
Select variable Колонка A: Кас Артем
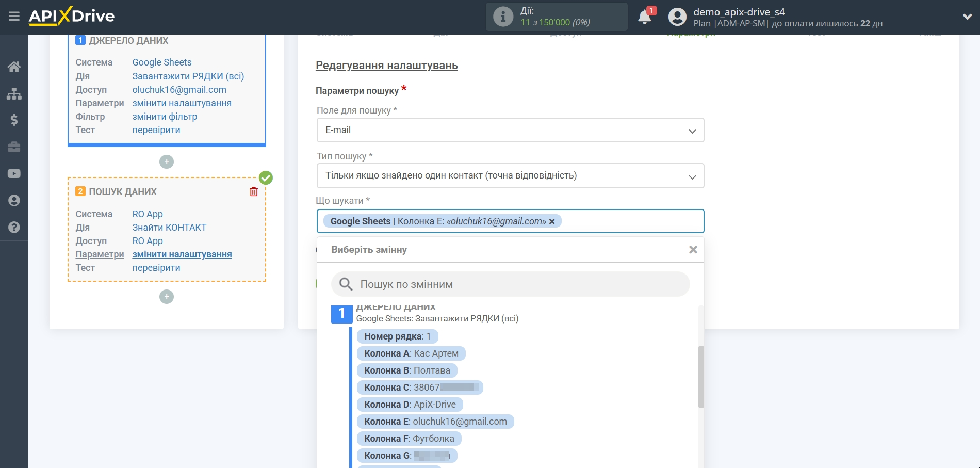(411, 353)
